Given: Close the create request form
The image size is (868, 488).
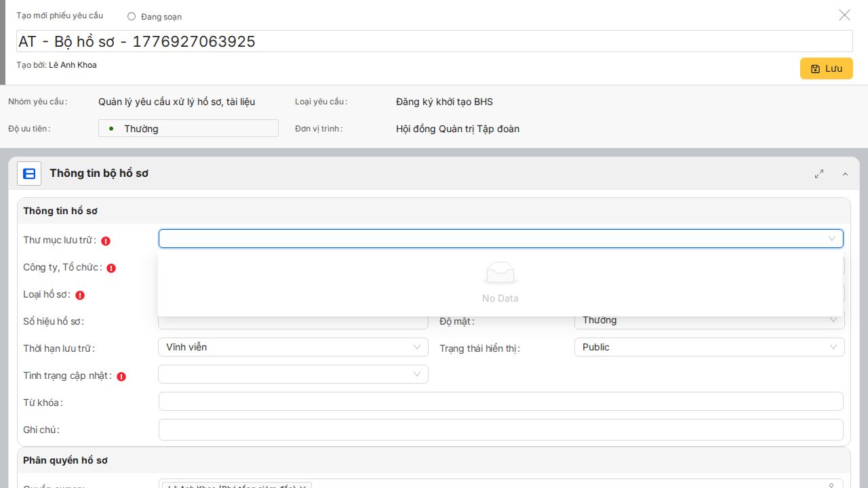Looking at the screenshot, I should point(844,15).
